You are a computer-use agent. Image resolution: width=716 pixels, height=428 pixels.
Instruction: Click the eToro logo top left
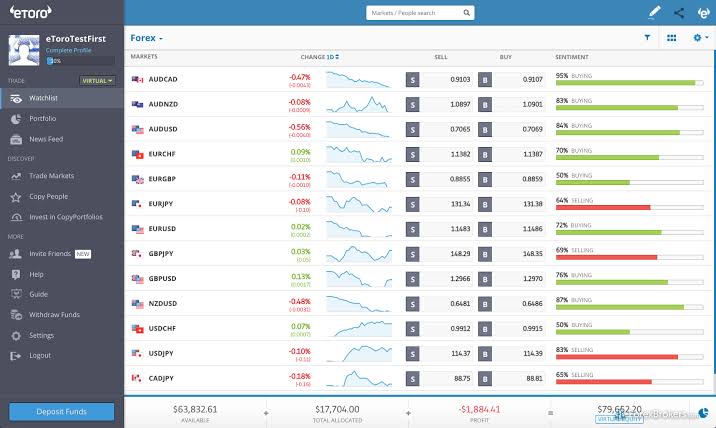click(29, 13)
